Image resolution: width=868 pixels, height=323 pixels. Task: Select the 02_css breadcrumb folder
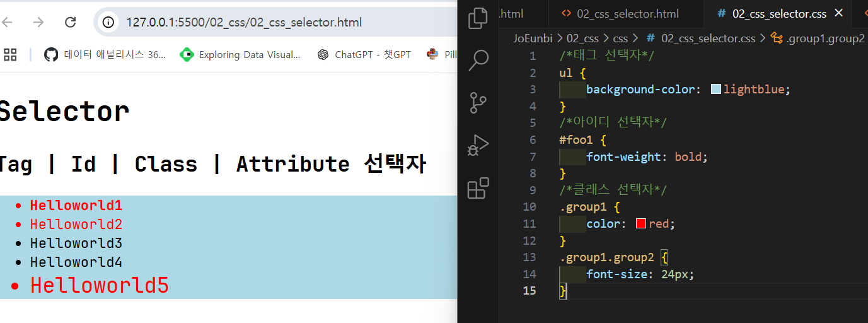click(583, 38)
